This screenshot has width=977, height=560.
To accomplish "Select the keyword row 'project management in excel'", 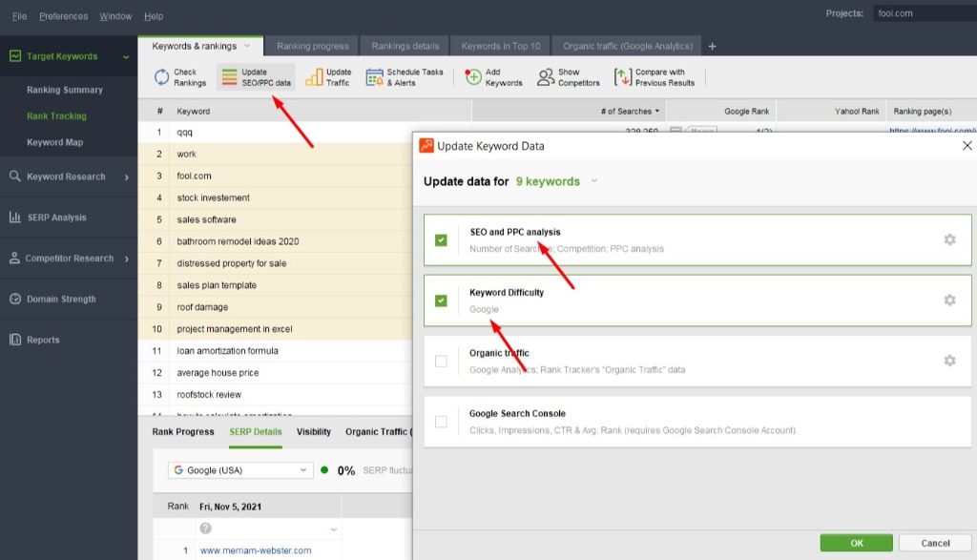I will coord(275,329).
